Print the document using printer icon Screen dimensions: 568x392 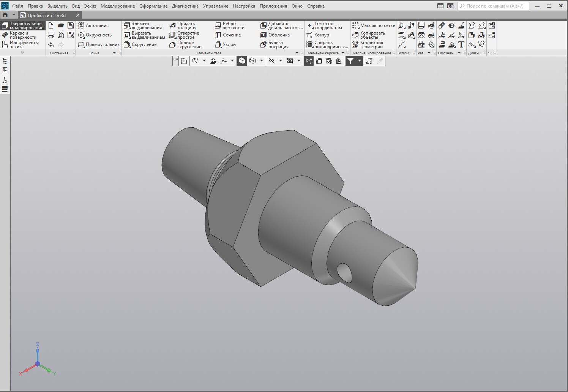(51, 35)
